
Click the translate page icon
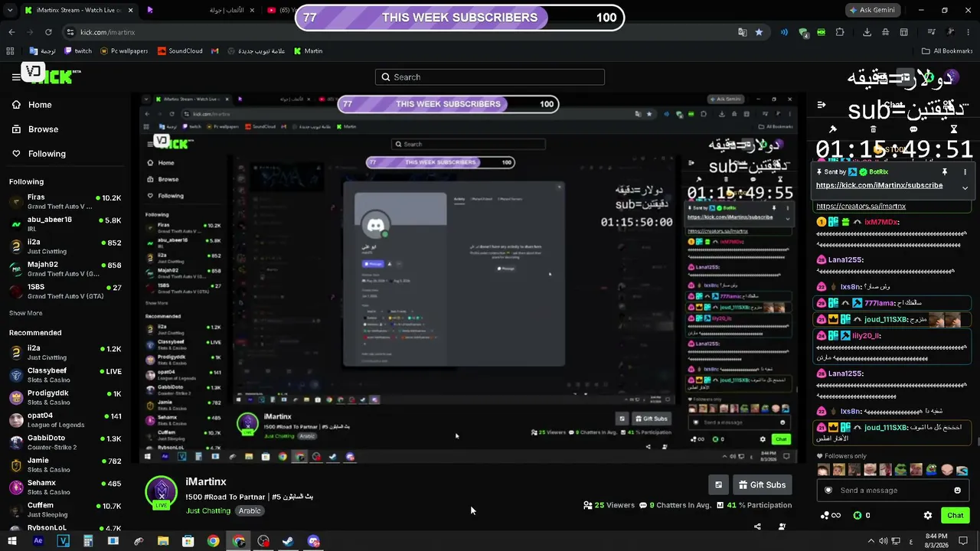coord(742,32)
